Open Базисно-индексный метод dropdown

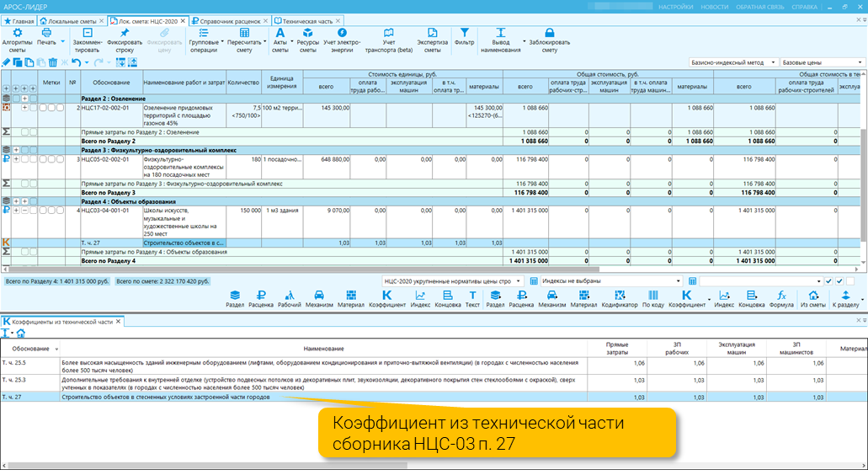[x=733, y=62]
